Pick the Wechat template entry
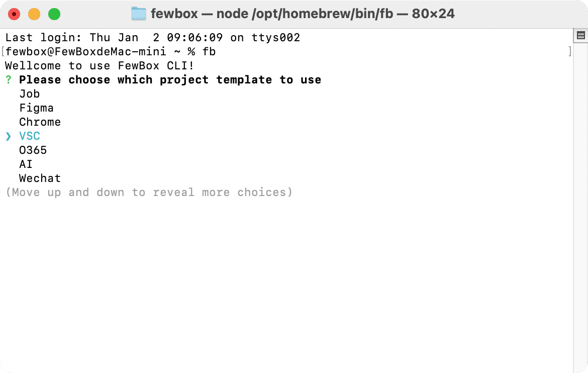 40,178
